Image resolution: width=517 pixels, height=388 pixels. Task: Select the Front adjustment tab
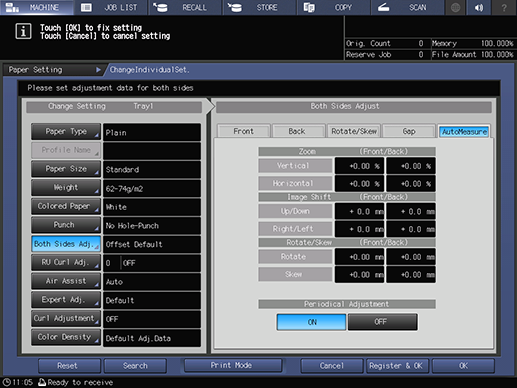[244, 131]
